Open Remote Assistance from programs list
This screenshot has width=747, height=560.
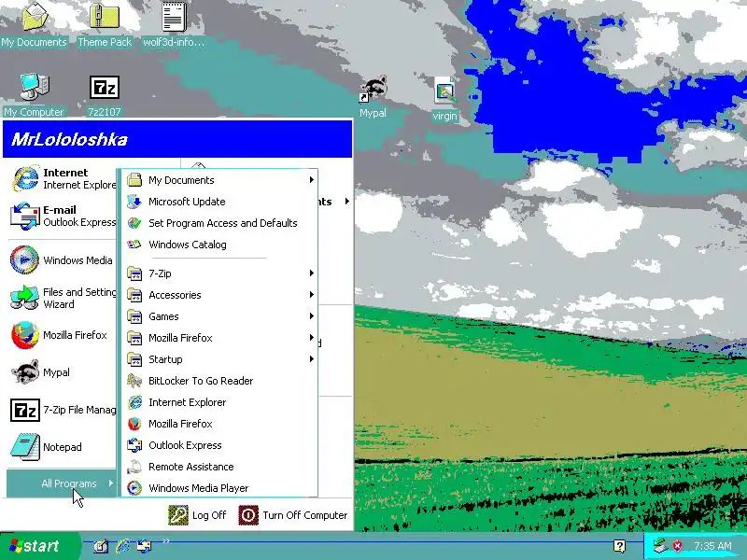(x=219, y=466)
